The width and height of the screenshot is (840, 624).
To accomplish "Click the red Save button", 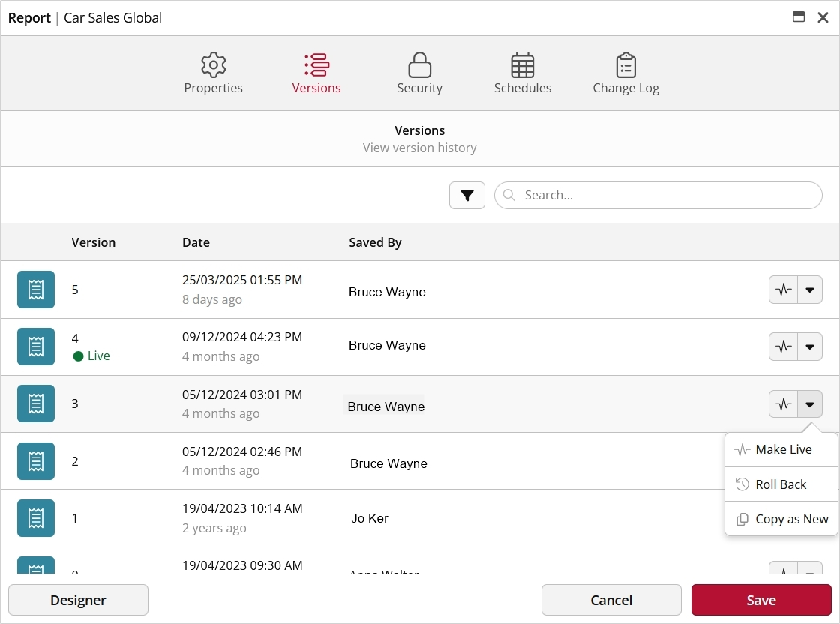I will 761,601.
